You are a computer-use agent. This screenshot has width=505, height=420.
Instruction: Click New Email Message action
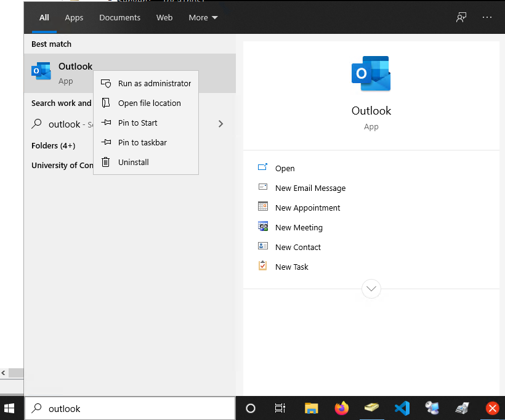coord(310,188)
